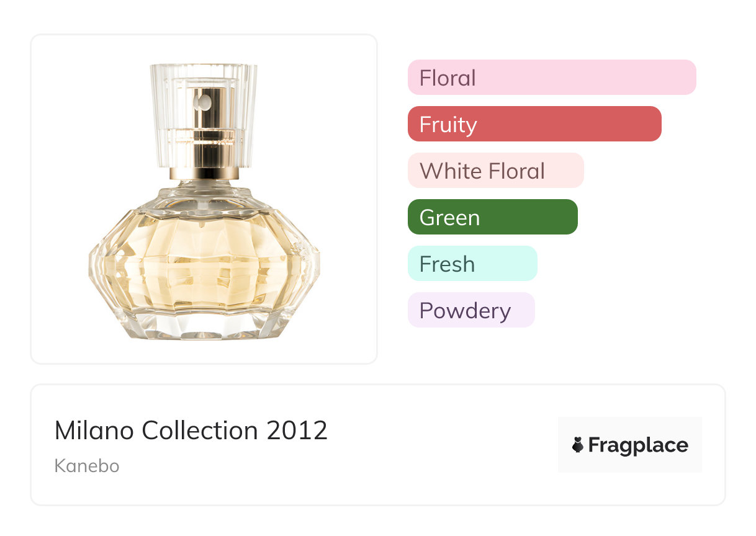This screenshot has width=756, height=536.
Task: Open the Kanebo brand link
Action: pos(87,465)
